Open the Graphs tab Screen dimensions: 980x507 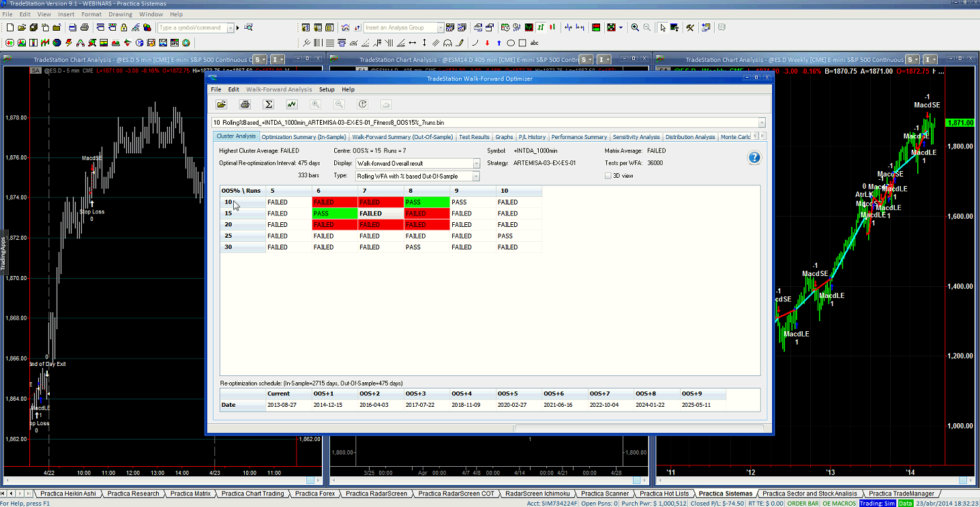tap(504, 137)
